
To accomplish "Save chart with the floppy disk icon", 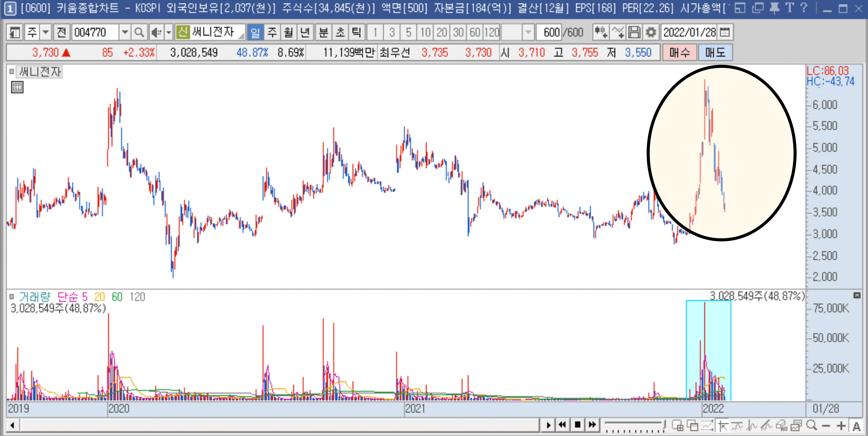I will tap(634, 33).
